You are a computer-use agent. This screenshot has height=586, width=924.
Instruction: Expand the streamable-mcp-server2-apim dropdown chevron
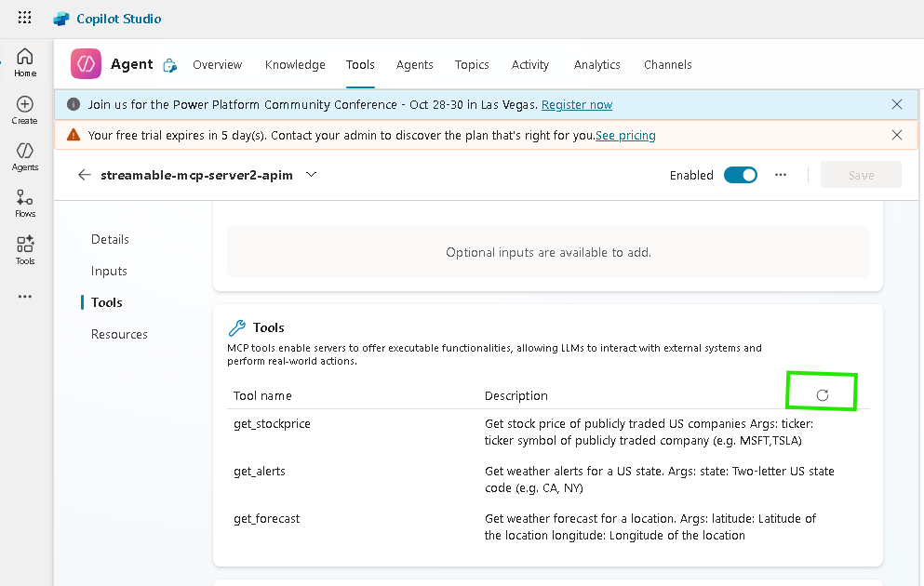(311, 174)
